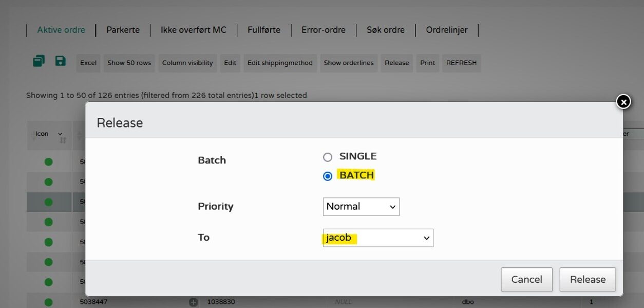Open the Priority dropdown set to Normal
This screenshot has height=308, width=644.
(361, 207)
